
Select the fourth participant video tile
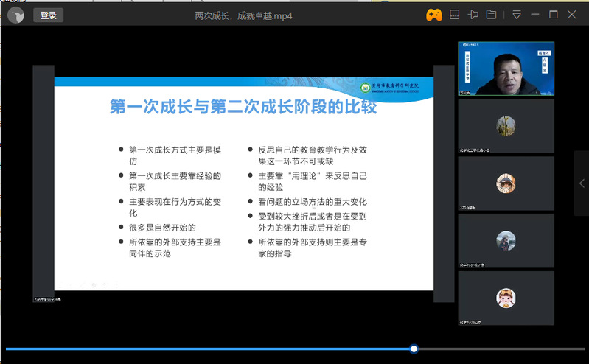tap(506, 240)
